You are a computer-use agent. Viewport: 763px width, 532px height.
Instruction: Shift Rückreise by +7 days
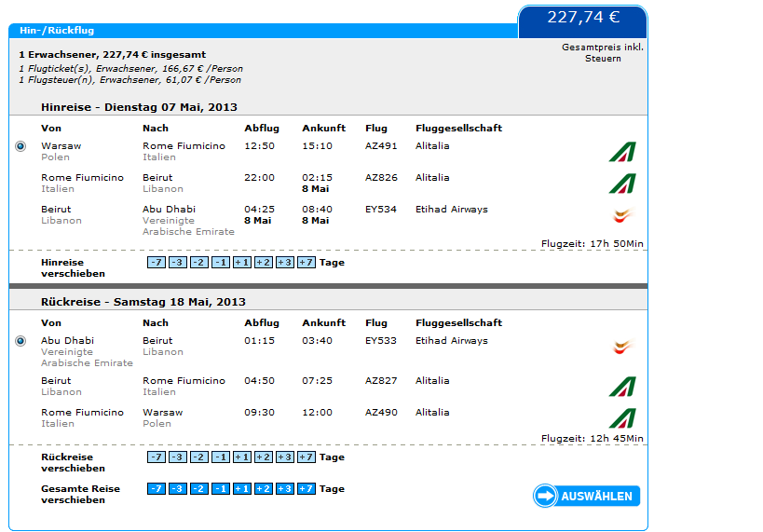click(x=307, y=457)
